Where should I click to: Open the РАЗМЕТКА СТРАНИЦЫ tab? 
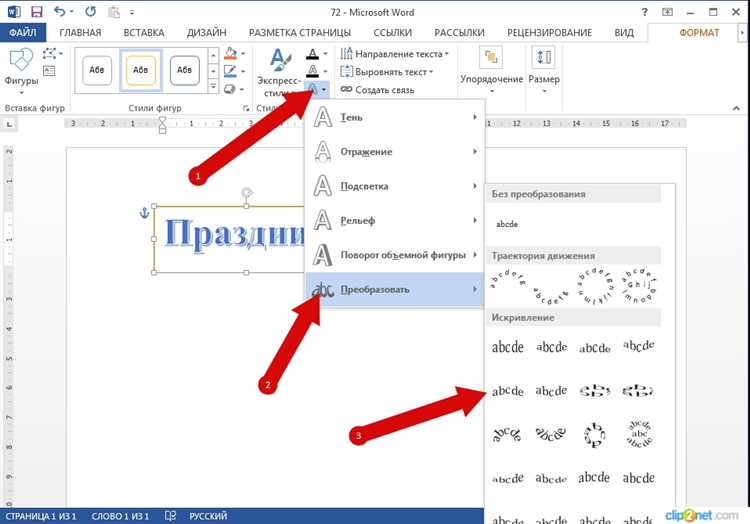click(300, 33)
